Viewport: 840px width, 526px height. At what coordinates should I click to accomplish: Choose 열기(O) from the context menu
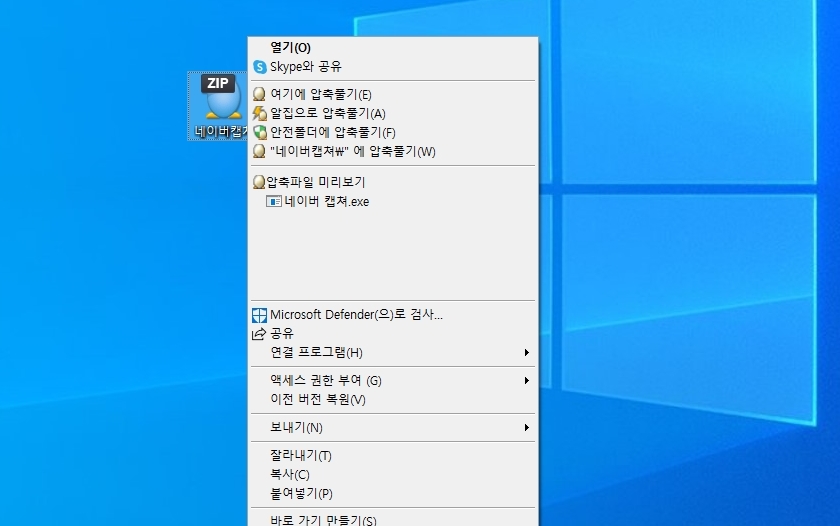(x=393, y=48)
